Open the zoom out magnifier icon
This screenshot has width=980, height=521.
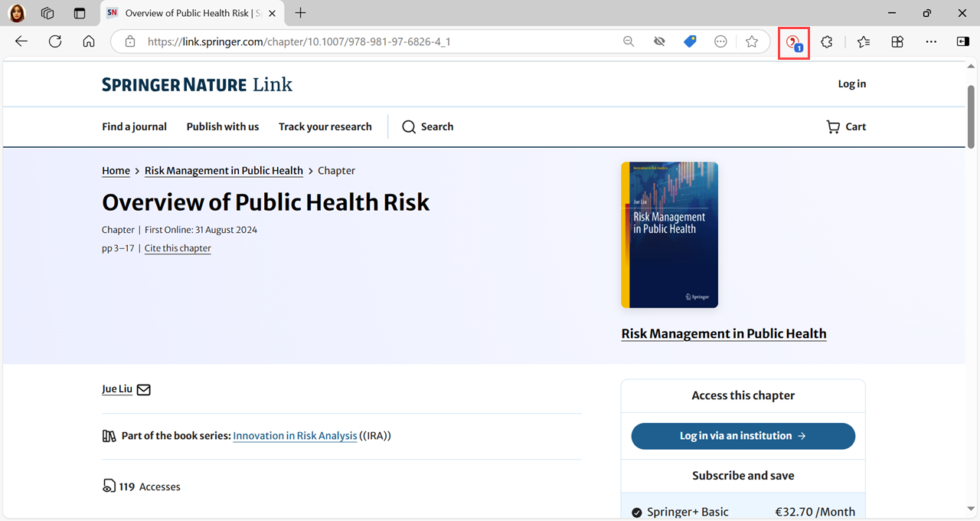click(x=629, y=41)
